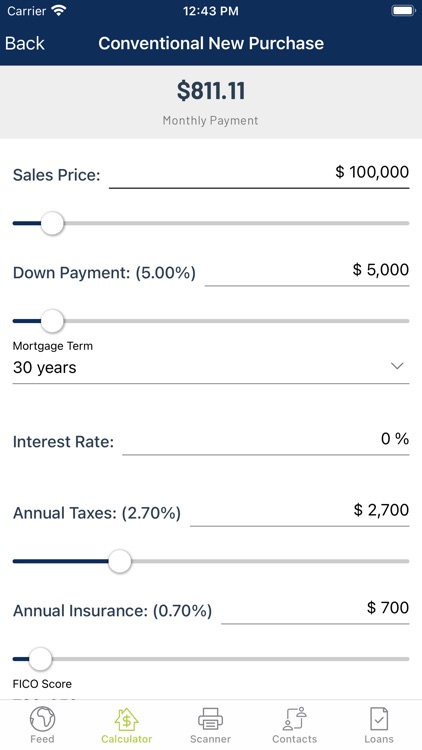This screenshot has width=422, height=750.
Task: Edit the Down Payment $5,000 field
Action: point(307,271)
